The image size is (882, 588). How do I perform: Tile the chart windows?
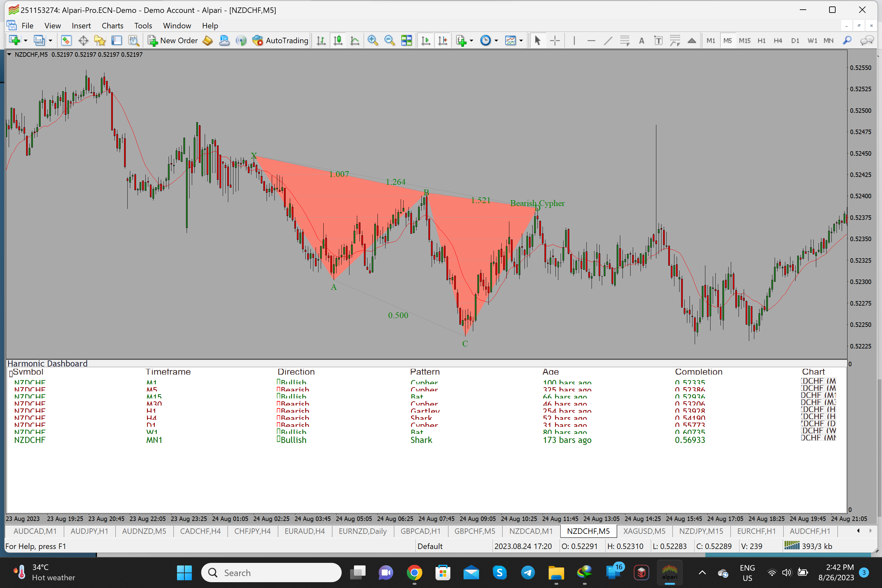click(407, 41)
